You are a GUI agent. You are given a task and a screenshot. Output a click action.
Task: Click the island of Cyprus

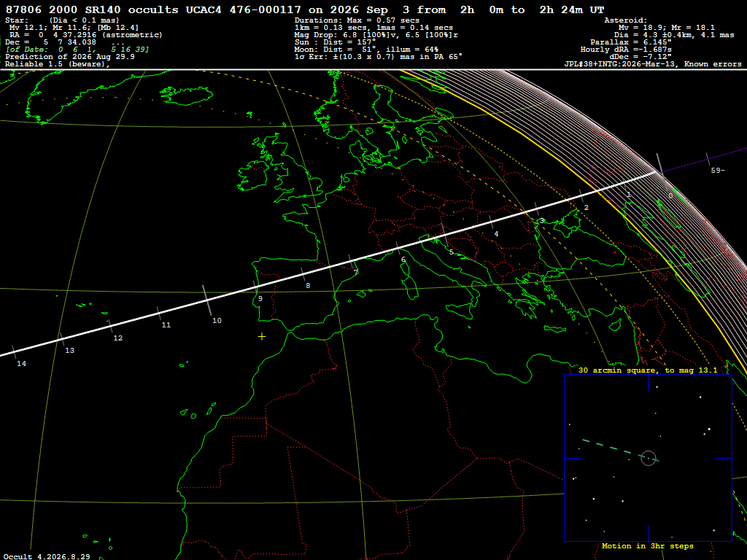pyautogui.click(x=616, y=324)
